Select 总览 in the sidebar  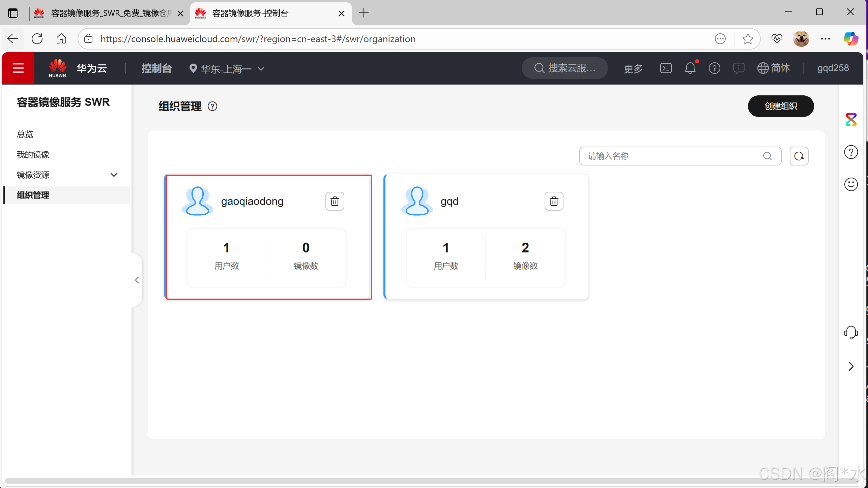(x=25, y=134)
